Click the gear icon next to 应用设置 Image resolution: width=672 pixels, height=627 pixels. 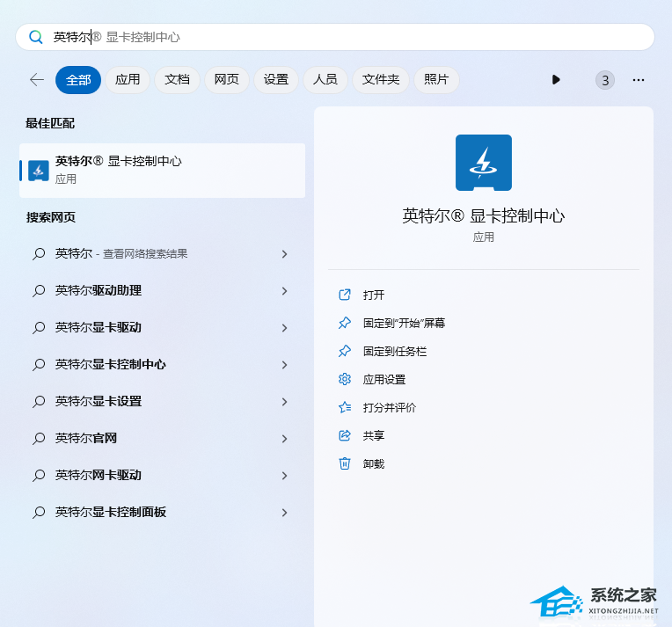click(x=345, y=379)
